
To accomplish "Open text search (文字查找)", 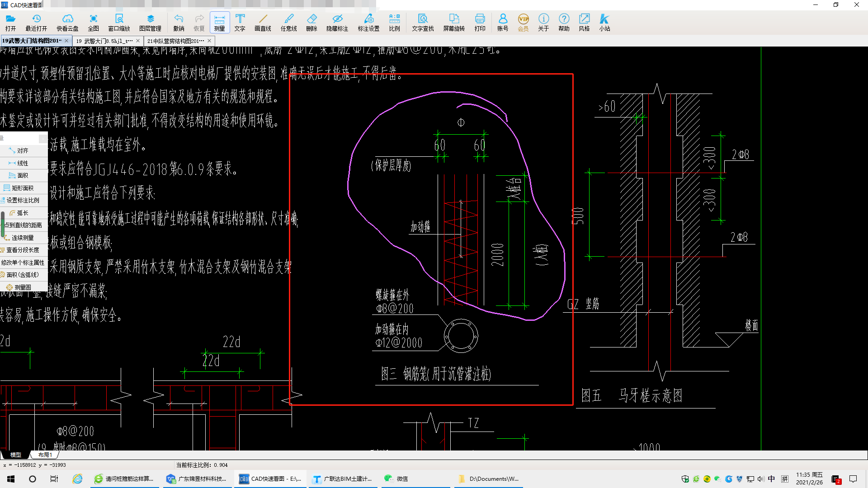I will [x=423, y=22].
